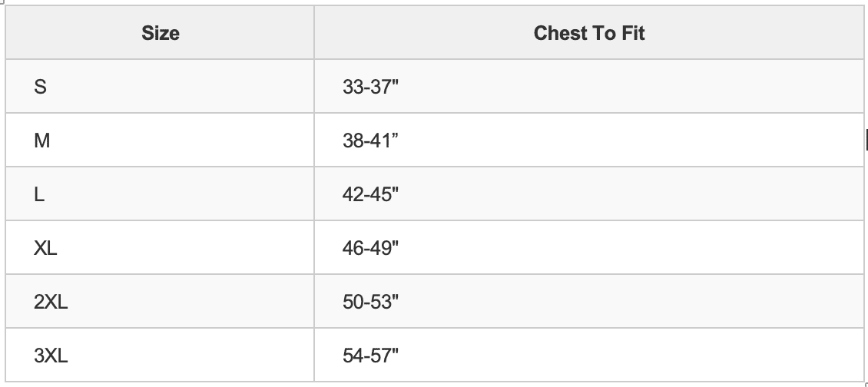
Task: Select the 2XL size cell
Action: pyautogui.click(x=51, y=302)
